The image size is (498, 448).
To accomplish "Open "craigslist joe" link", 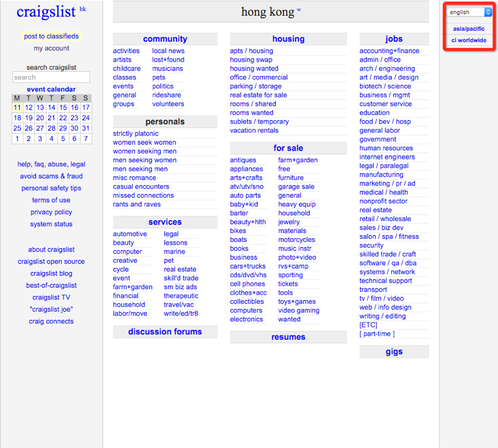I will click(x=51, y=309).
